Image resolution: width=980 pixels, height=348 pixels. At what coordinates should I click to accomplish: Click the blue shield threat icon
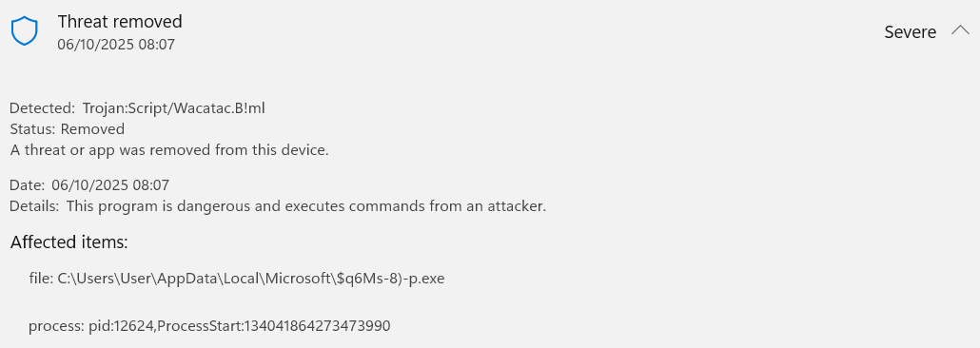pyautogui.click(x=25, y=30)
